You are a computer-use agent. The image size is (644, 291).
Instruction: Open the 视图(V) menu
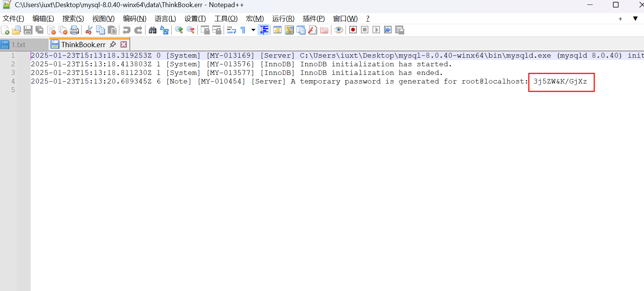pyautogui.click(x=104, y=19)
